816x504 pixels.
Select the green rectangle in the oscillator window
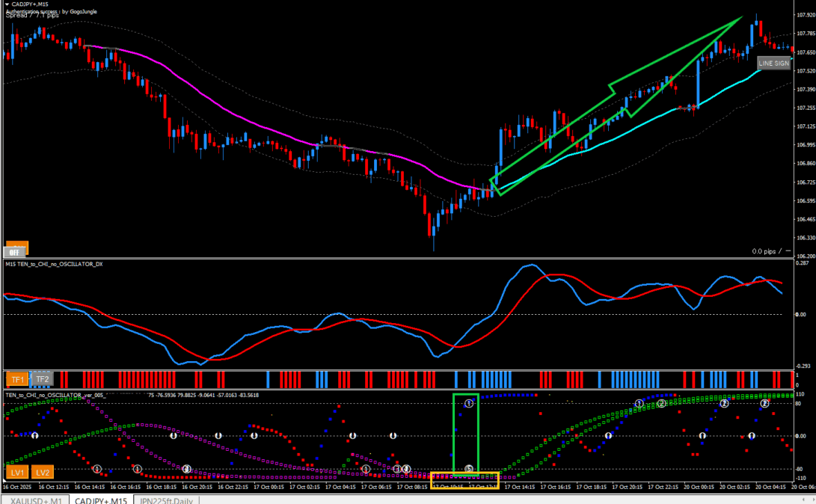[454, 434]
